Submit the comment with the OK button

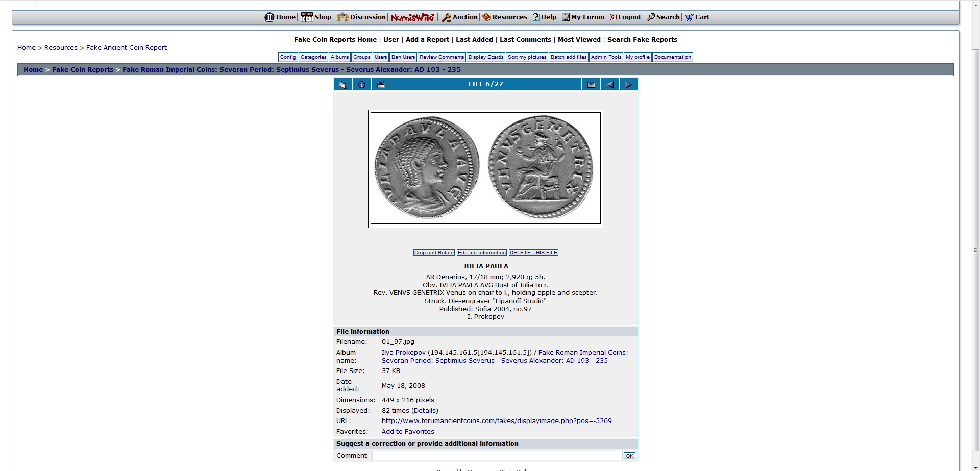click(x=629, y=456)
